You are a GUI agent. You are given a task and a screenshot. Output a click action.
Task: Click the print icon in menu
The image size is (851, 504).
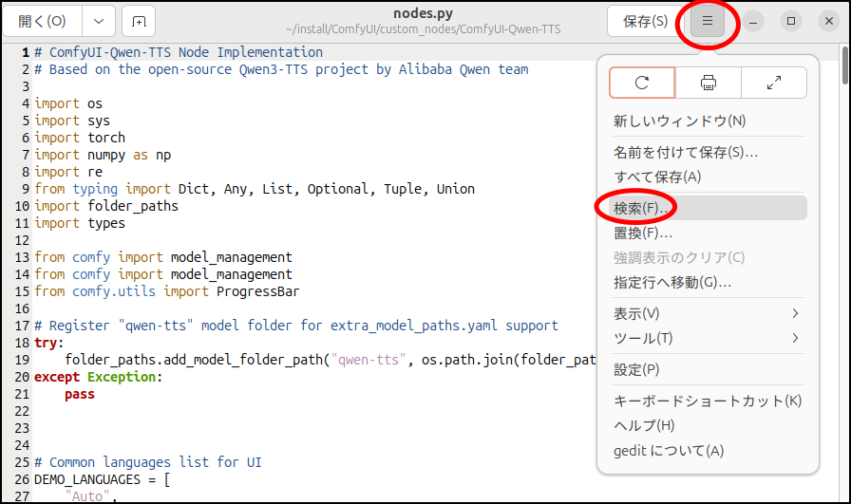(708, 83)
